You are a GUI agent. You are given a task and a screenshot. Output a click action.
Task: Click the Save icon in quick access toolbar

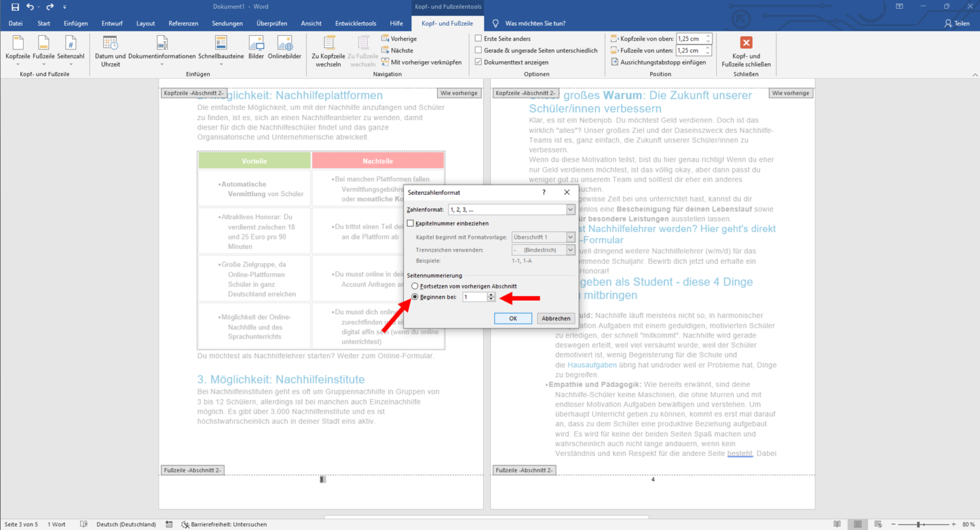(x=15, y=6)
